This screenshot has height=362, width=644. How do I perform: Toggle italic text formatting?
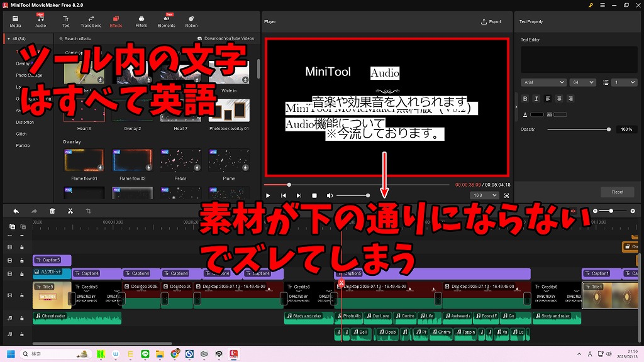point(536,99)
